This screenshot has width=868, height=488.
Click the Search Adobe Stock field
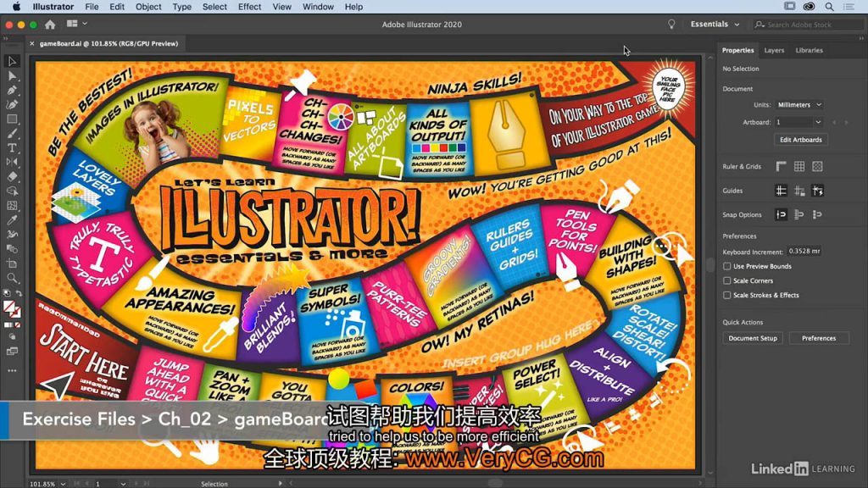tap(808, 25)
